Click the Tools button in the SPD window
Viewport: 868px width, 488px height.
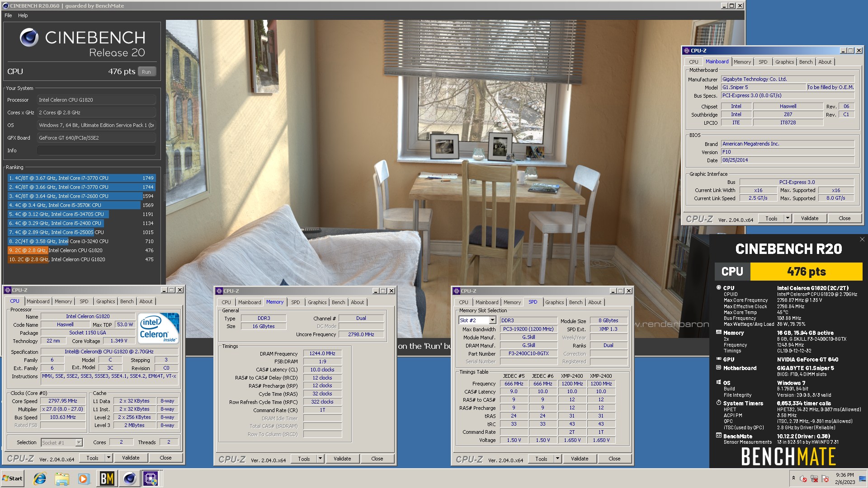tap(541, 459)
